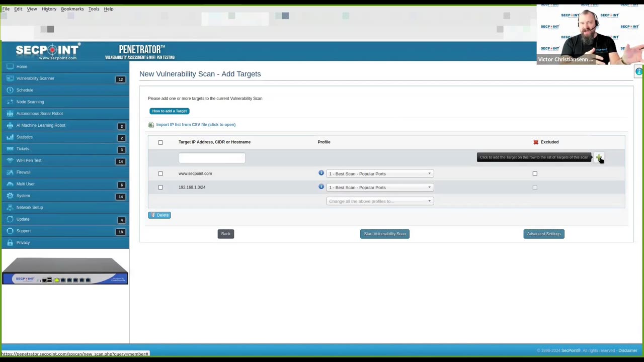Click the www.secpoint.com target text
The image size is (644, 362).
coord(195,173)
